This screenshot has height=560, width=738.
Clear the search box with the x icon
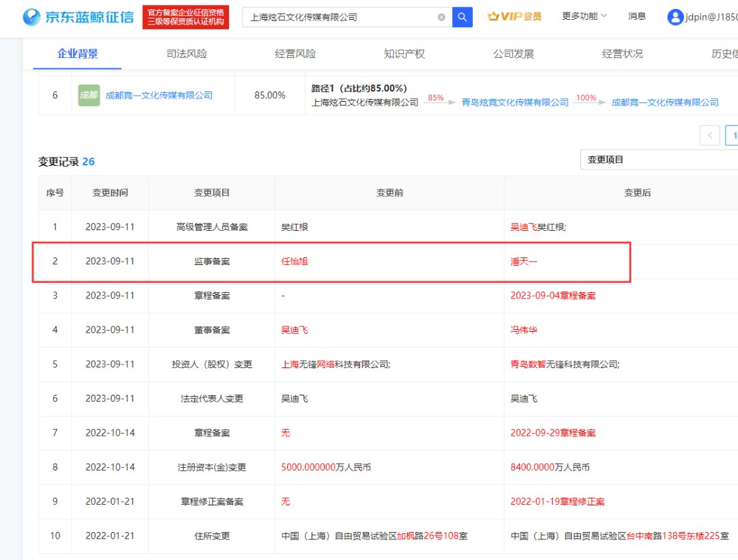coord(441,17)
